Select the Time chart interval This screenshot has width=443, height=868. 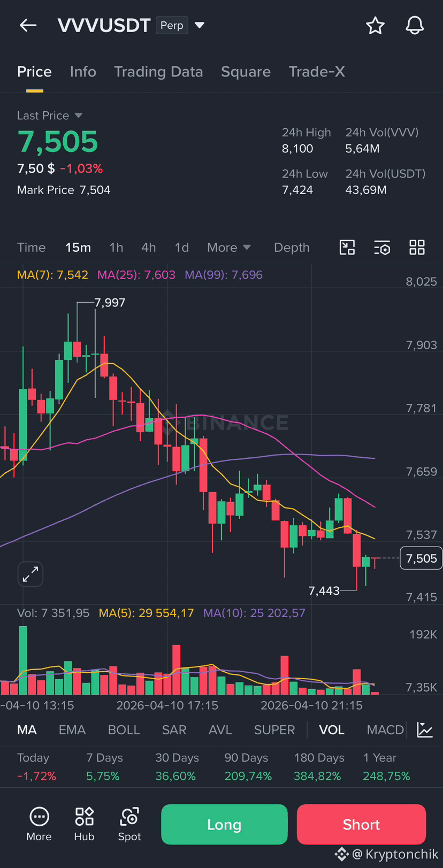click(31, 248)
